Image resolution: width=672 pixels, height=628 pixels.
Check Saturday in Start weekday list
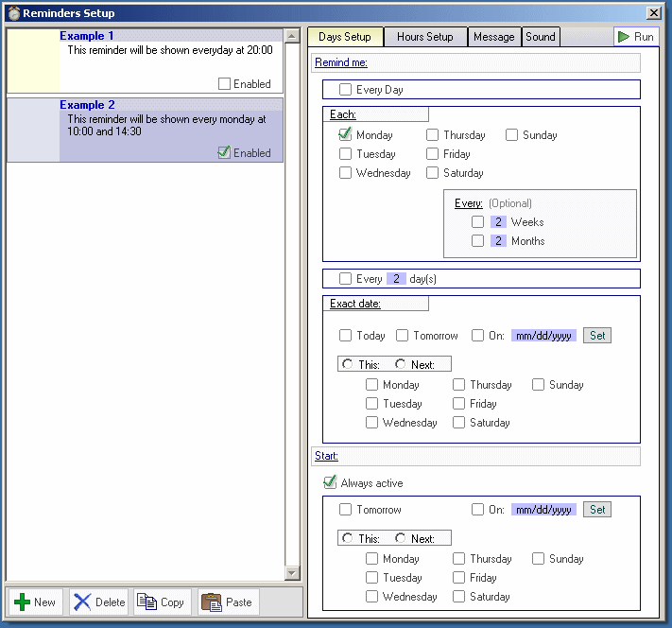click(458, 596)
